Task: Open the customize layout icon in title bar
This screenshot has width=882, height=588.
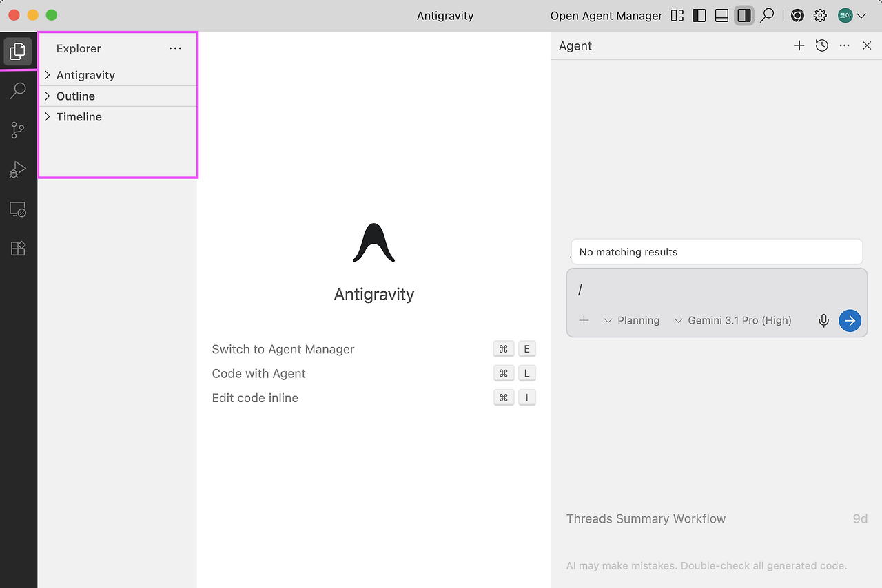Action: (x=677, y=16)
